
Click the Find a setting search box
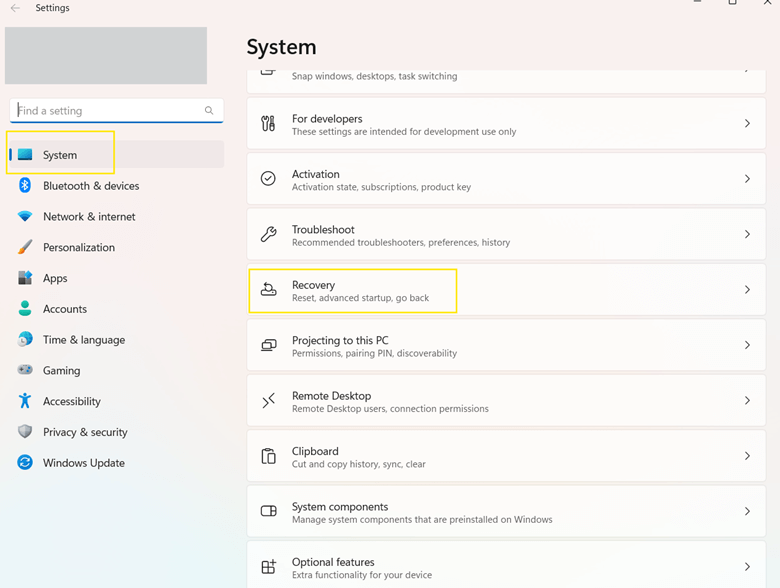(x=116, y=110)
